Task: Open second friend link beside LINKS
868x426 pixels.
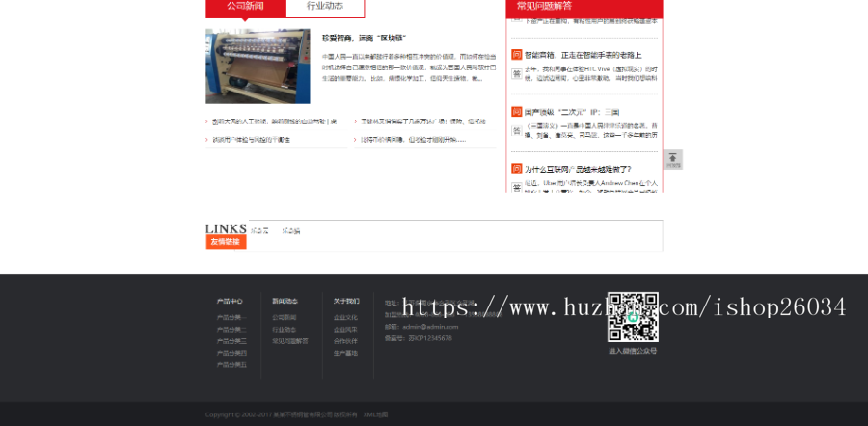Action: (290, 231)
